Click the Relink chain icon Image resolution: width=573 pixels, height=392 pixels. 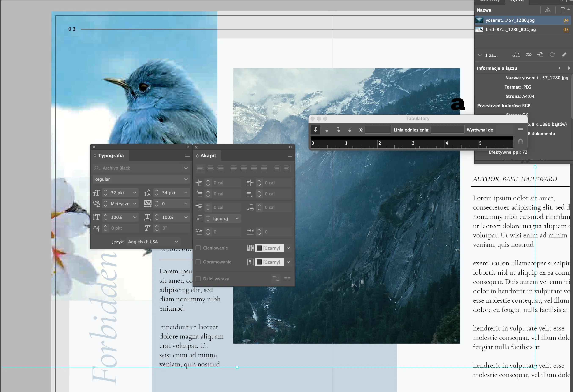(528, 55)
